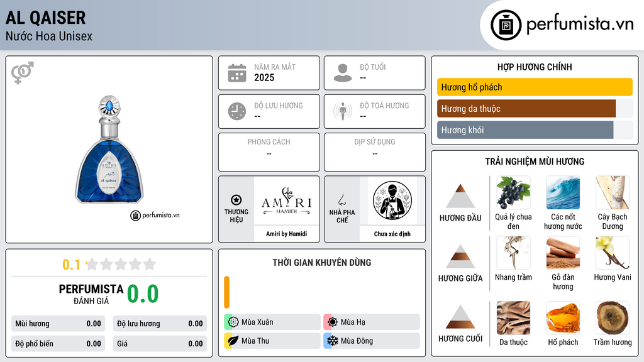Open the Nhang trầm note image

click(x=513, y=253)
